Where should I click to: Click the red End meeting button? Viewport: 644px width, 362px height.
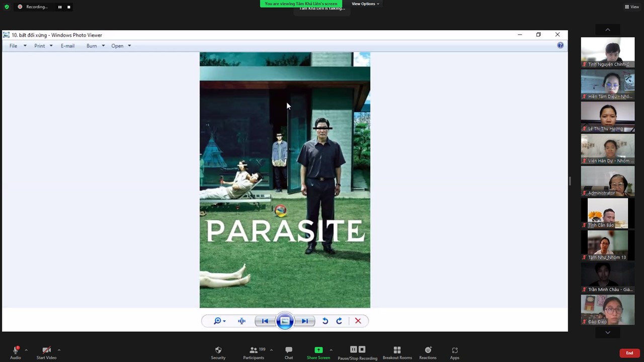click(629, 353)
